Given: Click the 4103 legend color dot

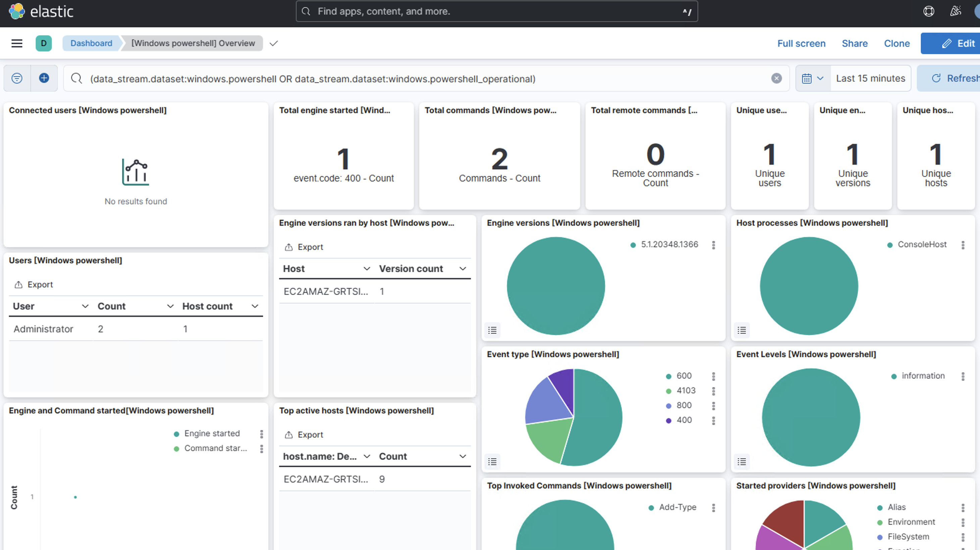Looking at the screenshot, I should tap(668, 391).
